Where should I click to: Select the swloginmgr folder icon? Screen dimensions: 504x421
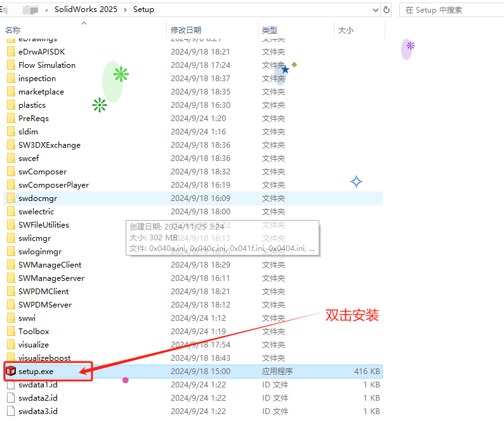tap(11, 252)
